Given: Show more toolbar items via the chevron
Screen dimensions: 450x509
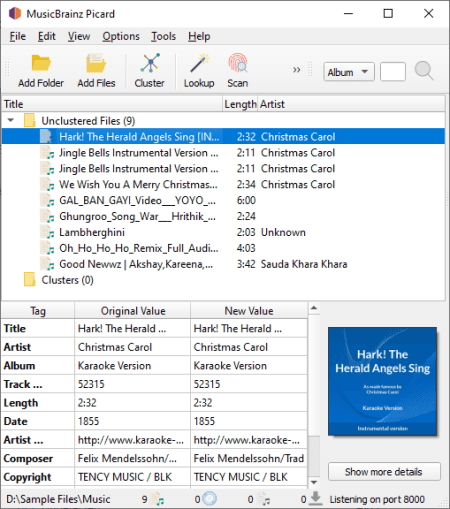Looking at the screenshot, I should (296, 70).
